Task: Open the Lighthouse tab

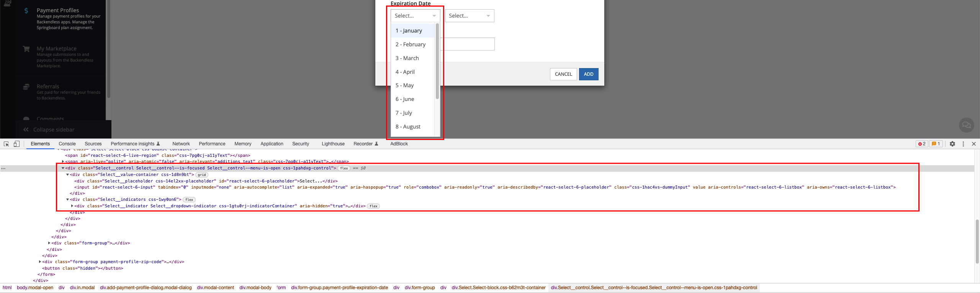Action: point(333,144)
